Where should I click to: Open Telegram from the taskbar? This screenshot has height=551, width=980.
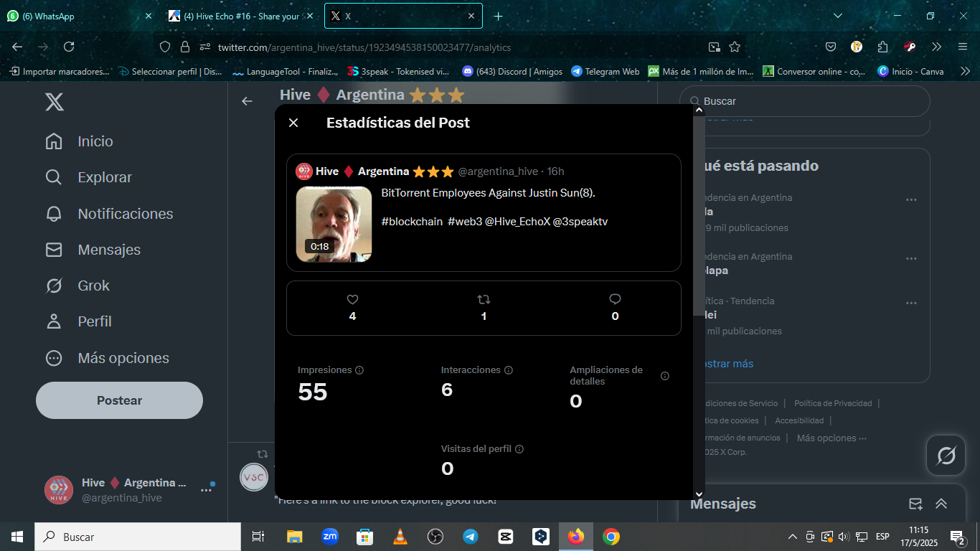[471, 537]
